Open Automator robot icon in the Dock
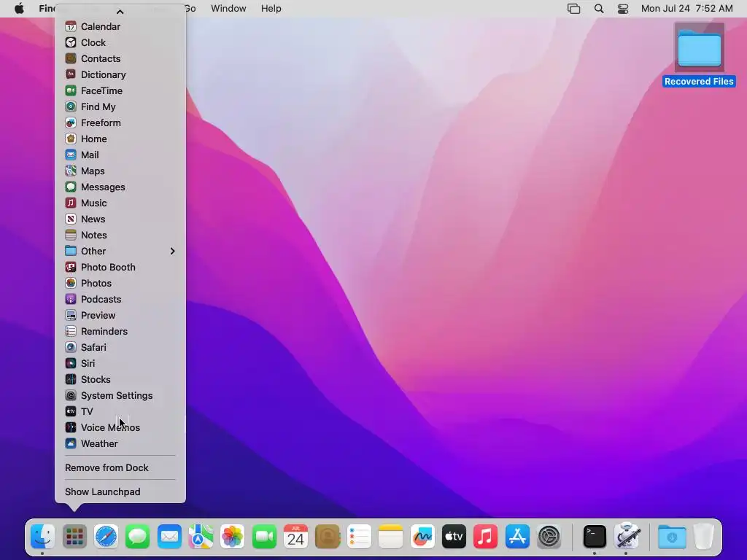Viewport: 747px width, 560px height. pyautogui.click(x=627, y=537)
